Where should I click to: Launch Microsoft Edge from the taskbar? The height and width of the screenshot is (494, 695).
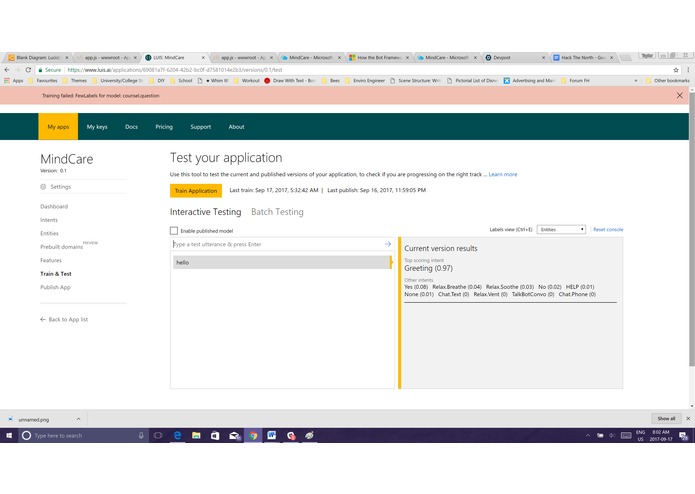[177, 436]
